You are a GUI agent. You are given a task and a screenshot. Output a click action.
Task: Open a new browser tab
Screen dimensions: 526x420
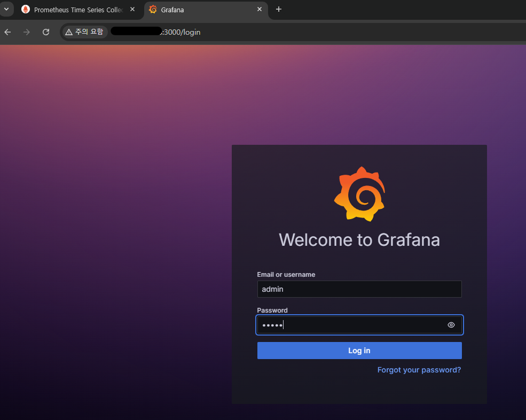(x=278, y=10)
